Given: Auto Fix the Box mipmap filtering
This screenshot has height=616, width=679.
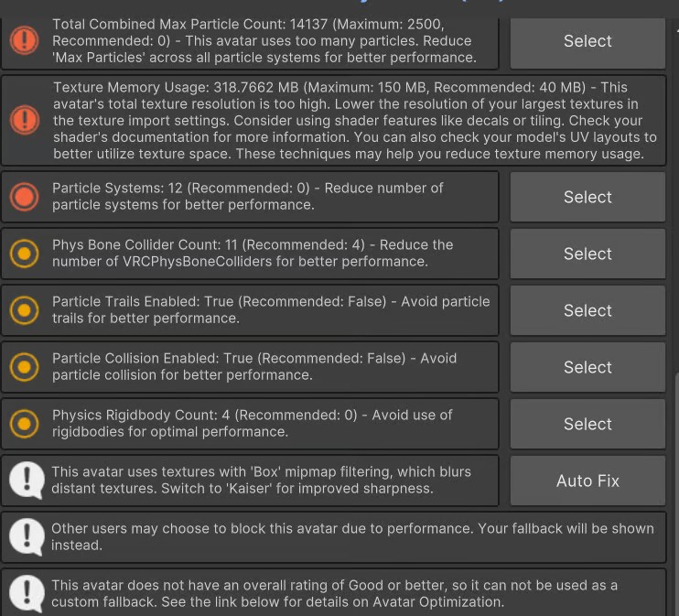Looking at the screenshot, I should (587, 481).
